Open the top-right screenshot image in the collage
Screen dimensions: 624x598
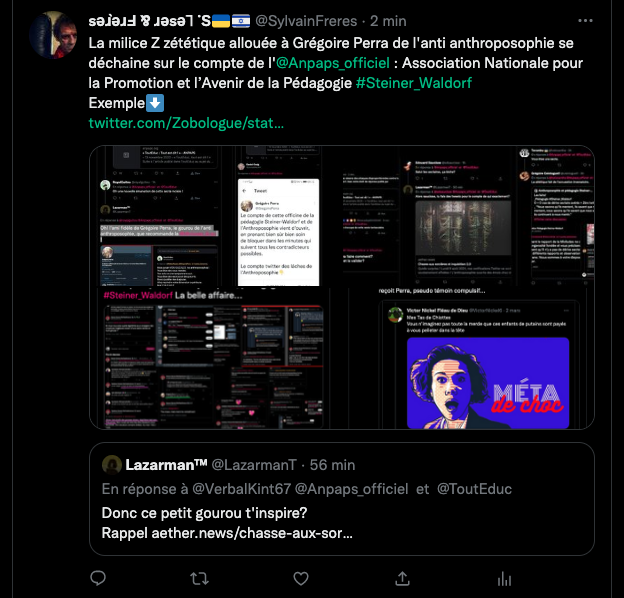(x=469, y=216)
